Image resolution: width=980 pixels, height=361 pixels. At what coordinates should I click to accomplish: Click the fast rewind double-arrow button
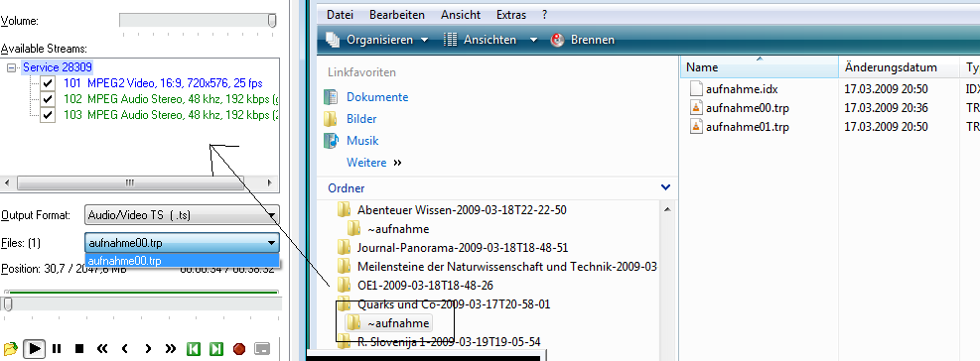tap(102, 349)
